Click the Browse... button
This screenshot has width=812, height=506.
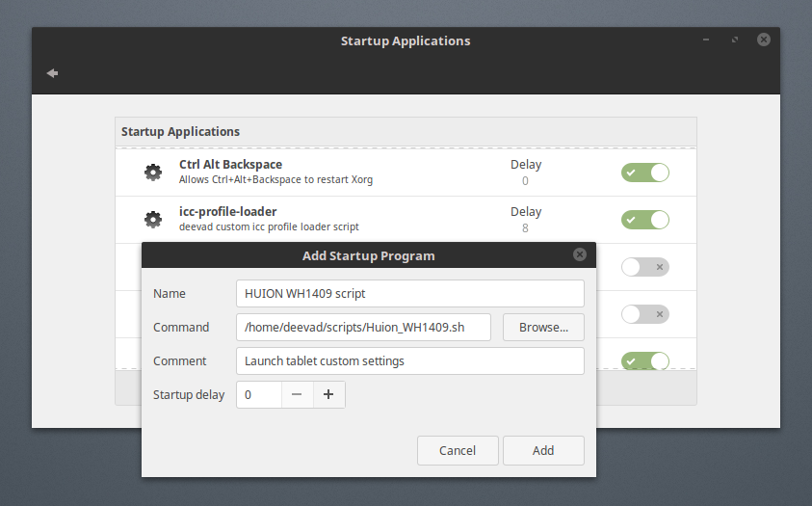543,327
